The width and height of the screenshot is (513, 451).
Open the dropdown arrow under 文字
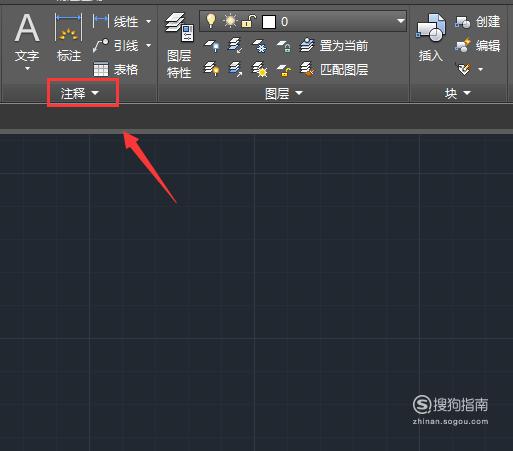click(x=27, y=69)
